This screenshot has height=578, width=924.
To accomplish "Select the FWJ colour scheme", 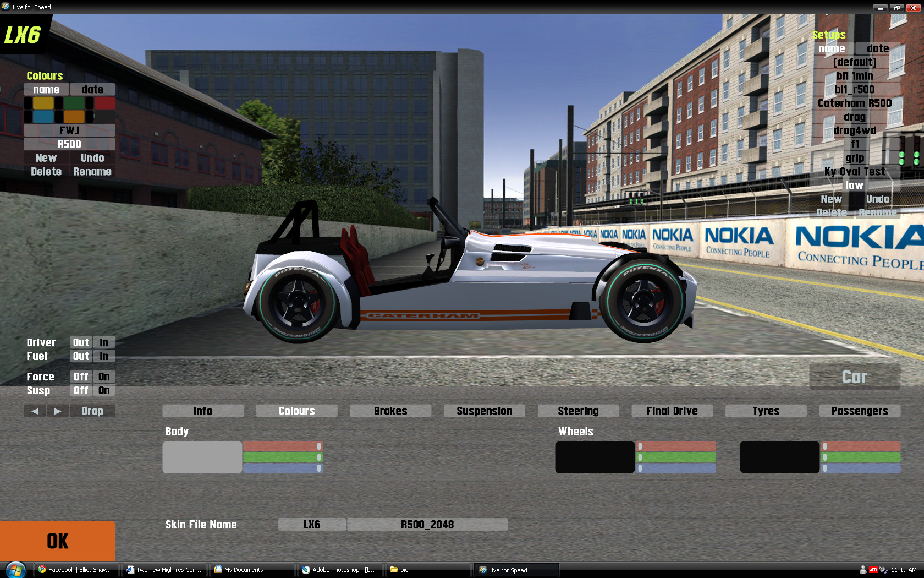I will [x=69, y=130].
